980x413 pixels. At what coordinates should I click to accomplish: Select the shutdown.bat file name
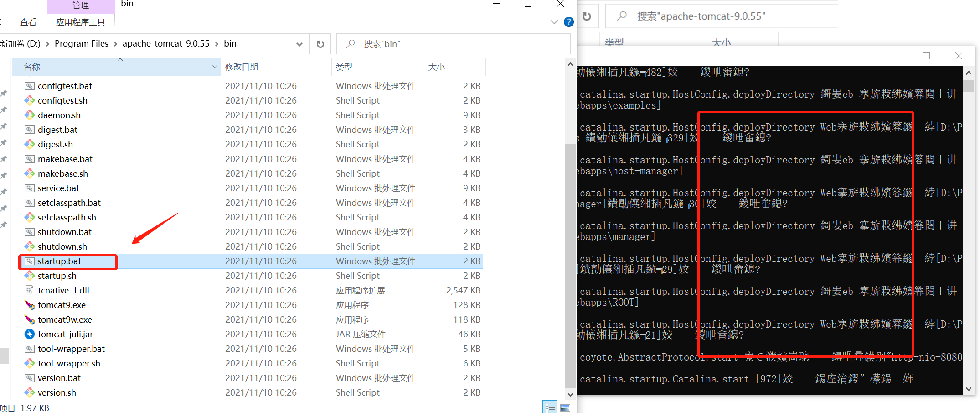coord(64,232)
